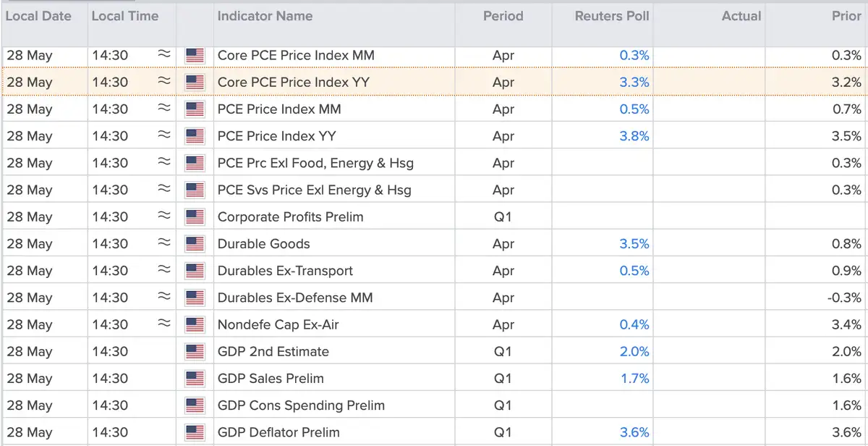
Task: Click the approximate-time icon on Durables Ex-Transport row
Action: [164, 271]
